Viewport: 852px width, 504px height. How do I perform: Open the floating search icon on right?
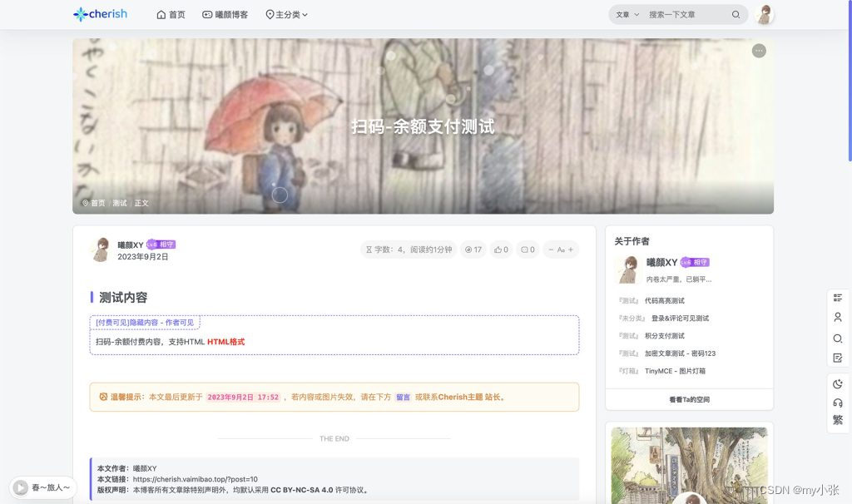click(837, 338)
